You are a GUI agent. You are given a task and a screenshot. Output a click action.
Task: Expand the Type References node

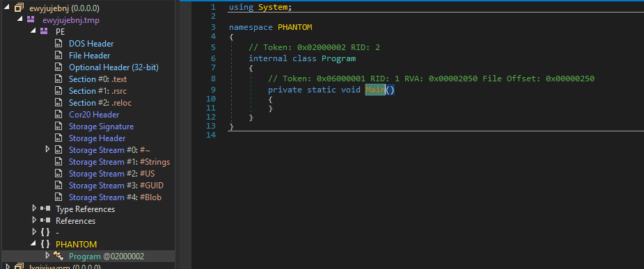34,209
